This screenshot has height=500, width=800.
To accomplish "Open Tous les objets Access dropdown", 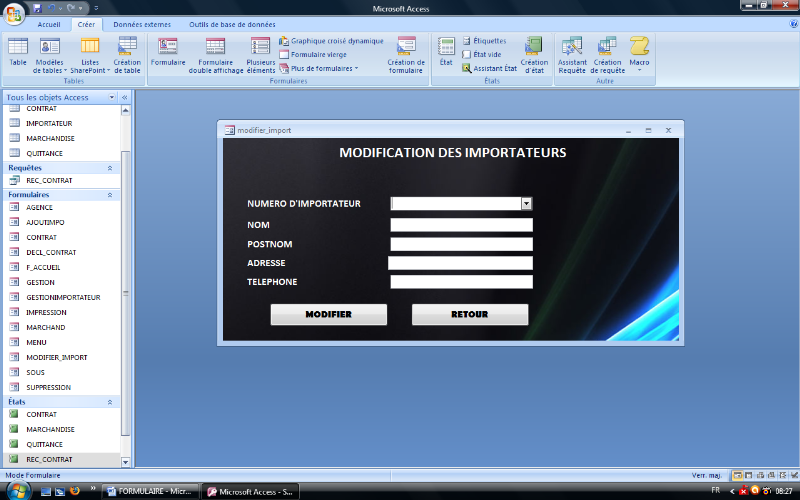I will pyautogui.click(x=110, y=98).
